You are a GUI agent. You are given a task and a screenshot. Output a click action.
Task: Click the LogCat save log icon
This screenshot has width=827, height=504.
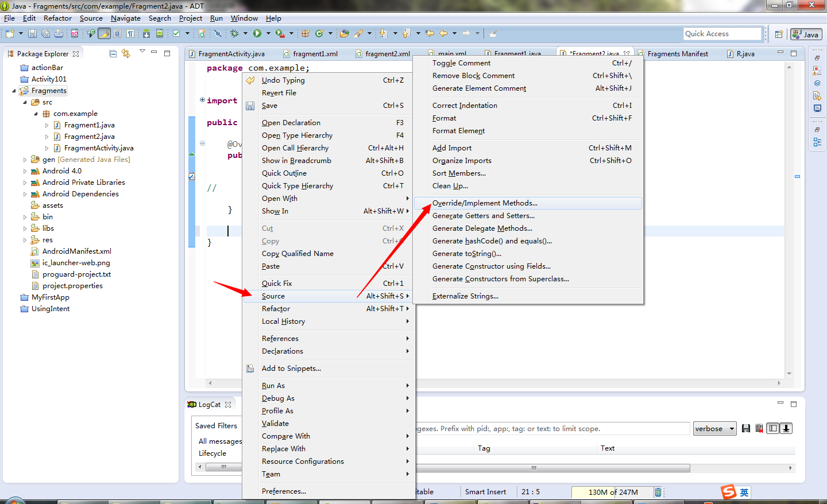pyautogui.click(x=746, y=428)
